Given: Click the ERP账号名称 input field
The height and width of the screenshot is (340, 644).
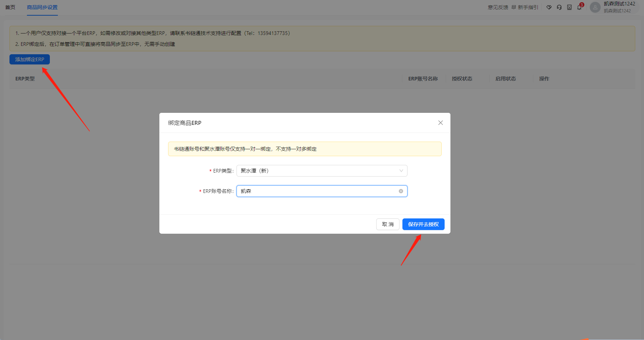Looking at the screenshot, I should click(322, 191).
